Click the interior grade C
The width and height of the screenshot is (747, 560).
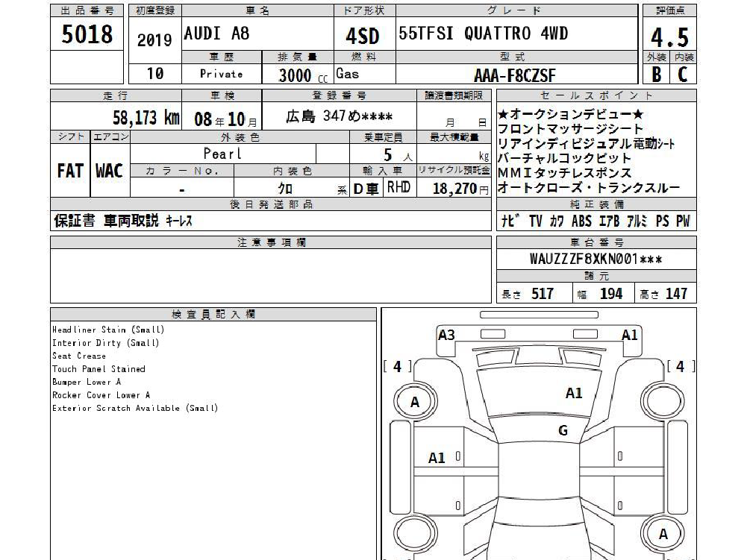click(x=682, y=75)
